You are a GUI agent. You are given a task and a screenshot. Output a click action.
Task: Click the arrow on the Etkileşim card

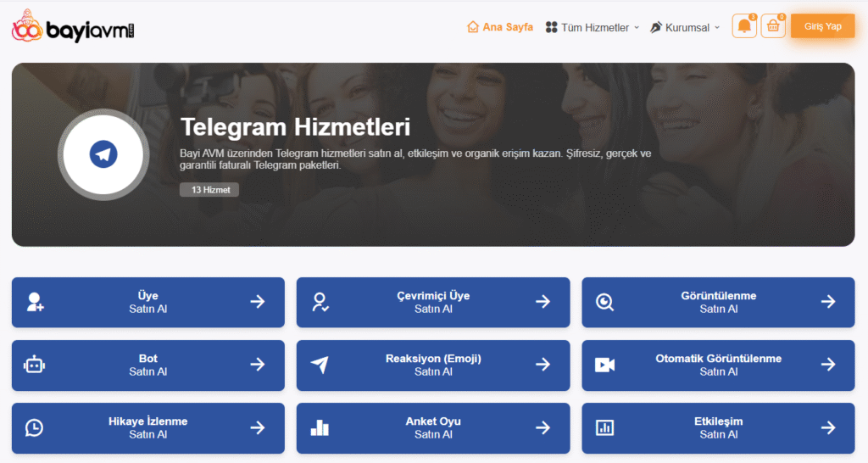coord(828,427)
